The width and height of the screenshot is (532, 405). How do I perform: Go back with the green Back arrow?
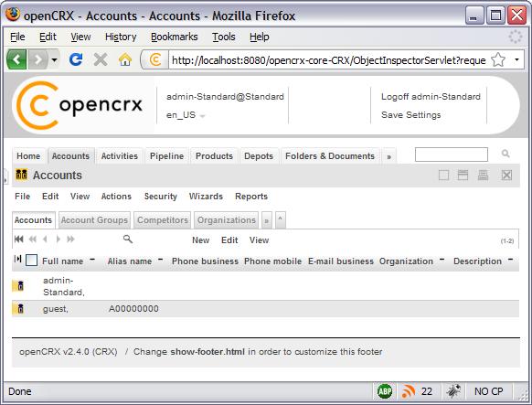click(16, 59)
